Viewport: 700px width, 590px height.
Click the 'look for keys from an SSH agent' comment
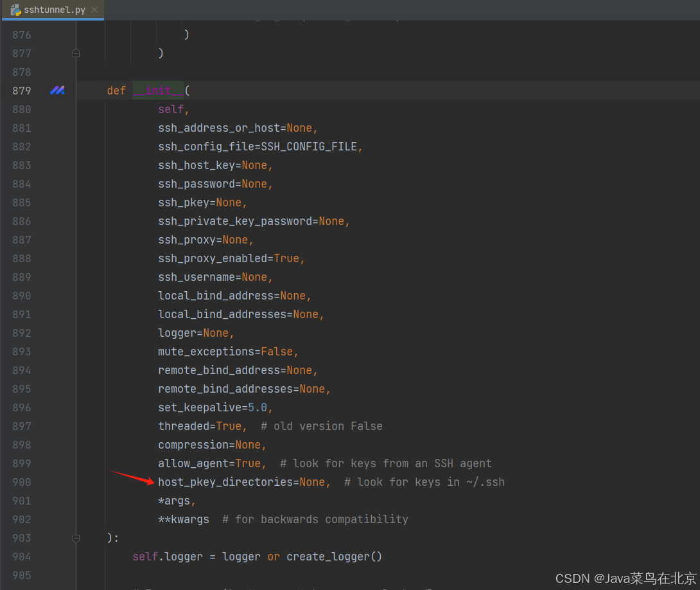386,463
